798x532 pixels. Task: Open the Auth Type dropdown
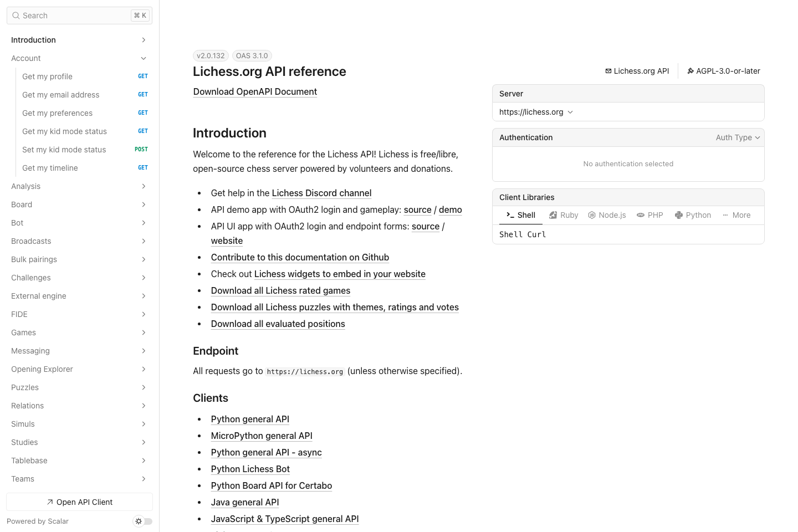pyautogui.click(x=737, y=137)
